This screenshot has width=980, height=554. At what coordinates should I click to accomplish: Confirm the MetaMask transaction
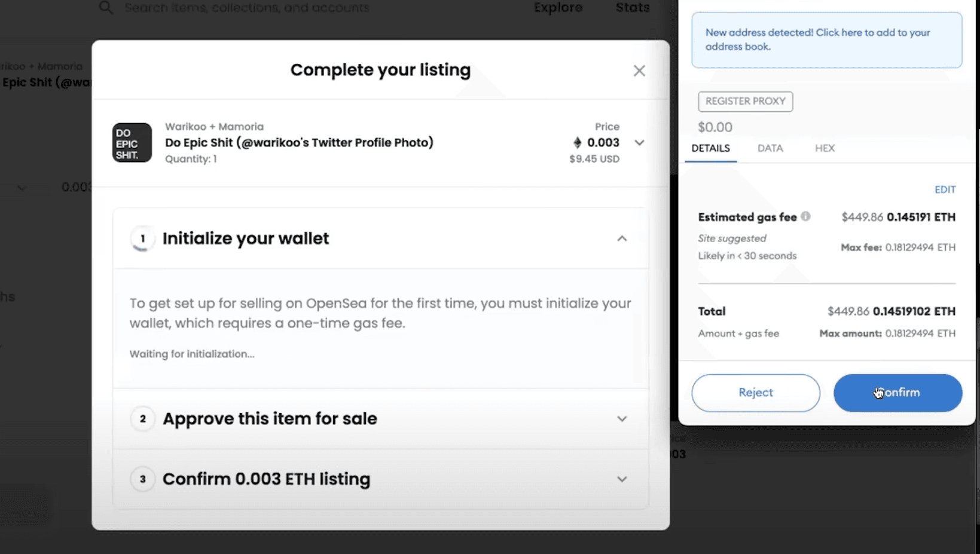[x=898, y=393]
